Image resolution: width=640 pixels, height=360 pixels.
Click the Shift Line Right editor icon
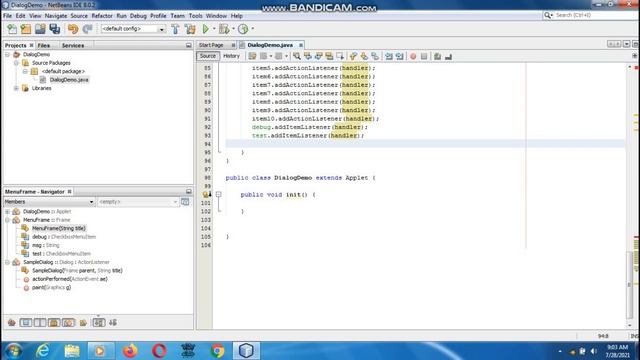[x=400, y=56]
